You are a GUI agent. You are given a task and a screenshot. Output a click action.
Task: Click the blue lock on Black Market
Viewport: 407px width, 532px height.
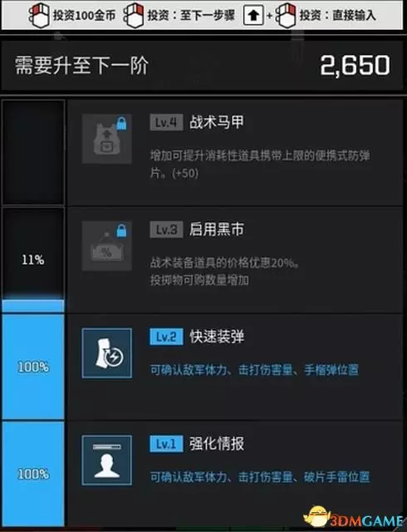(121, 230)
